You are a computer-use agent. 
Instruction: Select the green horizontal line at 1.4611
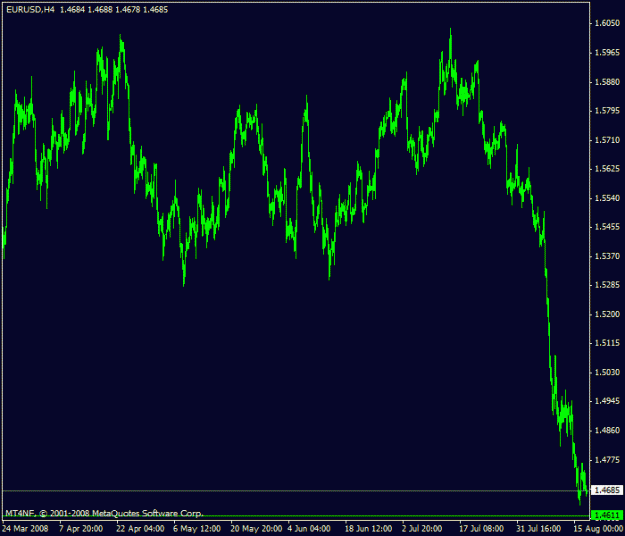[296, 516]
